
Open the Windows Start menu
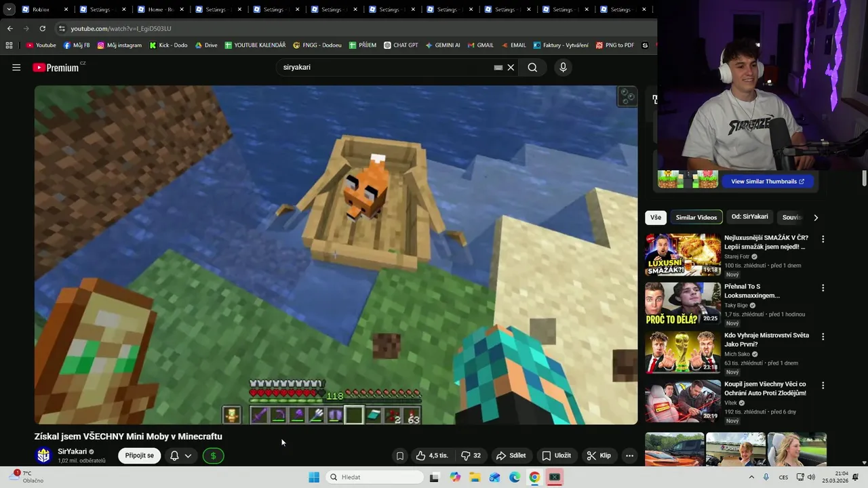point(314,477)
